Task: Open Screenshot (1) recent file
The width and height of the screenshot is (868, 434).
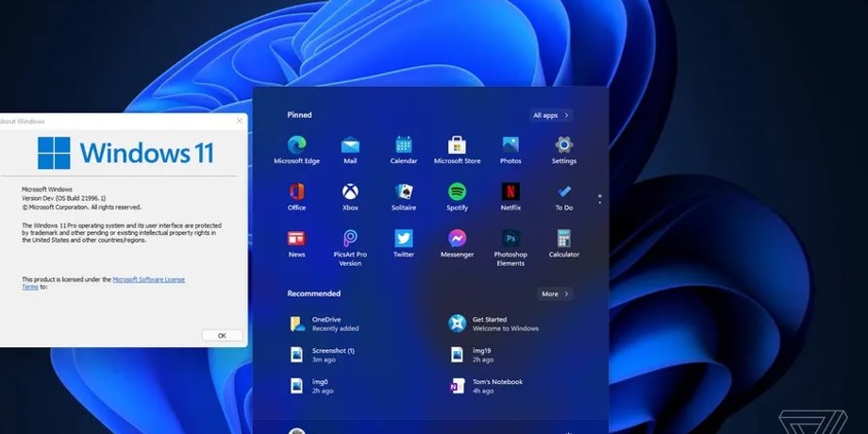Action: point(322,355)
